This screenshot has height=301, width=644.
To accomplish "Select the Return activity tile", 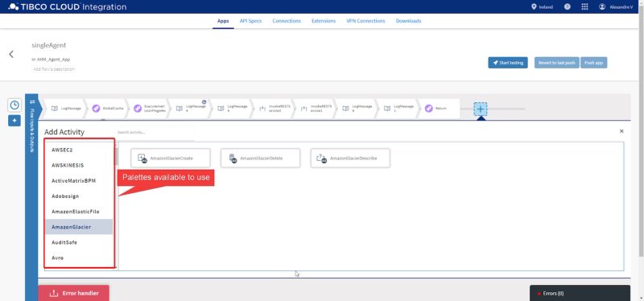I will 440,109.
